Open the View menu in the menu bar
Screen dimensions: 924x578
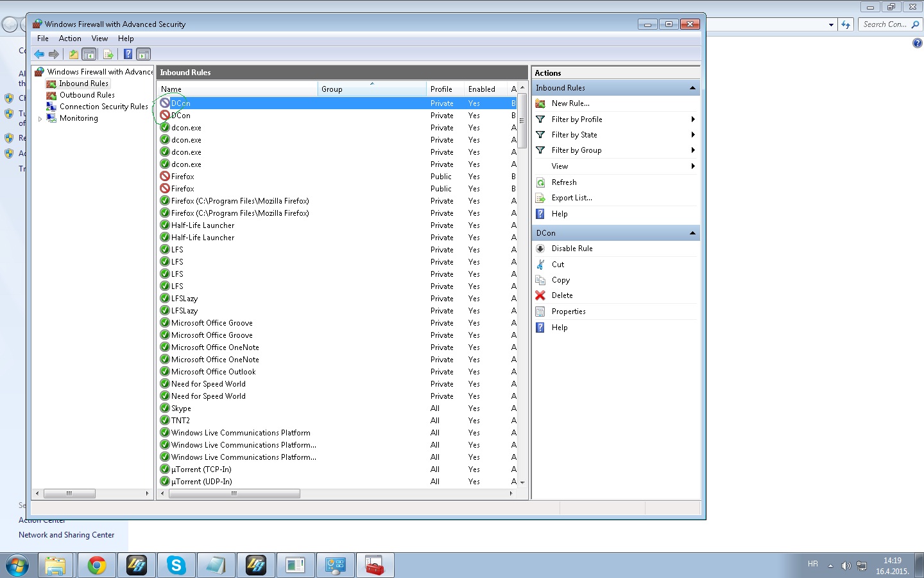point(99,39)
